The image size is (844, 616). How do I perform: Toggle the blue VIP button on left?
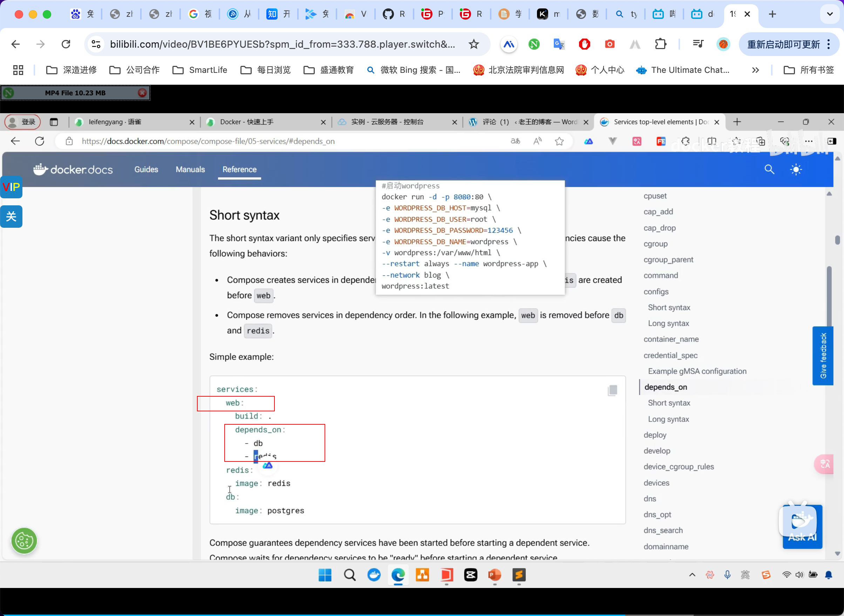pyautogui.click(x=11, y=187)
